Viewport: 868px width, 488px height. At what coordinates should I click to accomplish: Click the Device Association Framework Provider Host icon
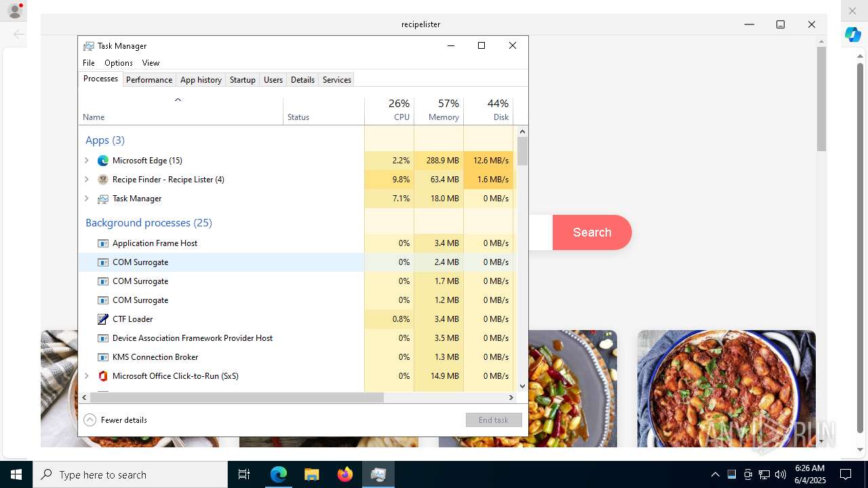103,338
